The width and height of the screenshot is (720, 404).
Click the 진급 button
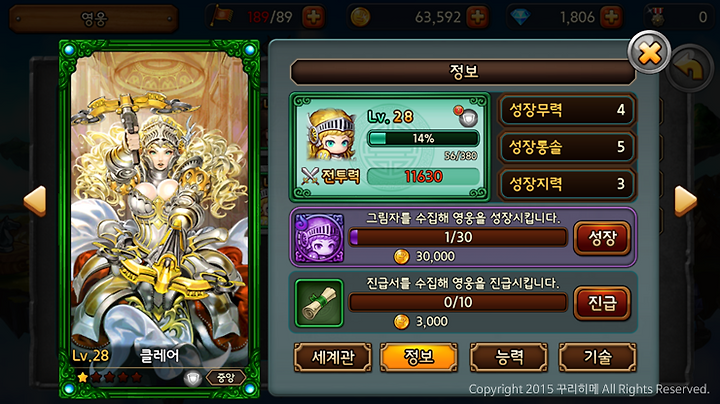602,303
